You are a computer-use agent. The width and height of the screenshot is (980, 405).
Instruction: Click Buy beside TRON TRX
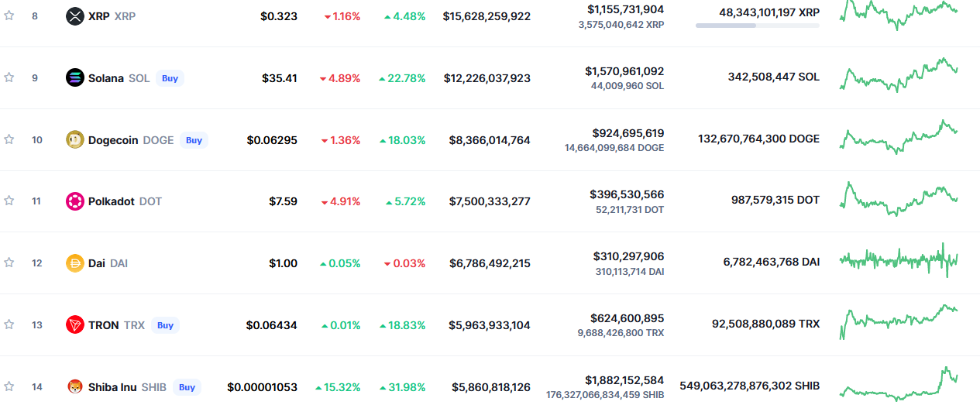coord(165,325)
